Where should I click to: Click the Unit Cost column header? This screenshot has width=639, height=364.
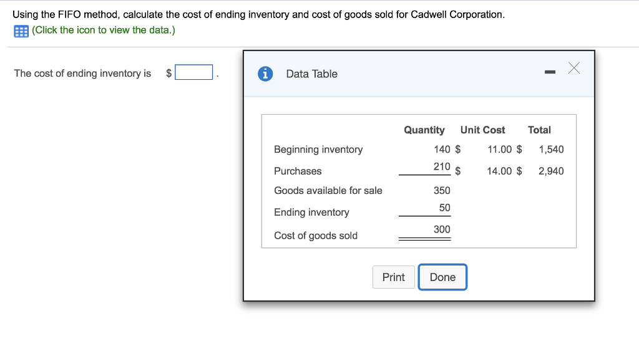pos(482,130)
